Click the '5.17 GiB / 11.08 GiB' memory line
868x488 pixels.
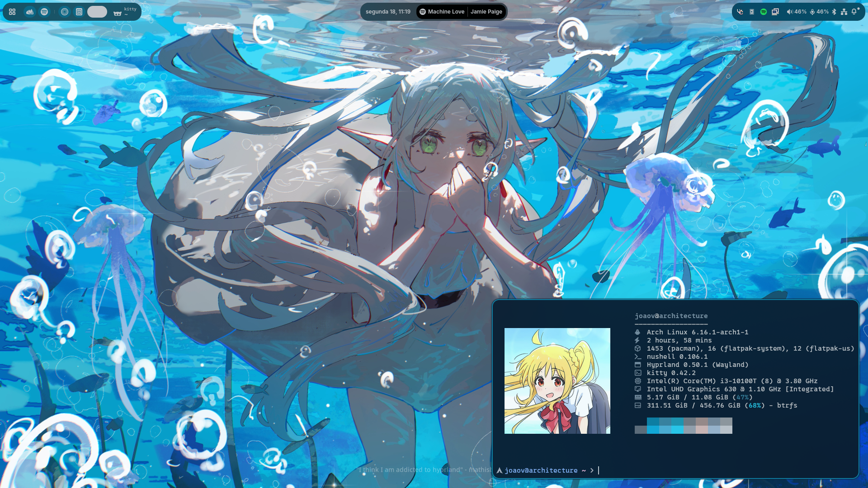pos(700,397)
